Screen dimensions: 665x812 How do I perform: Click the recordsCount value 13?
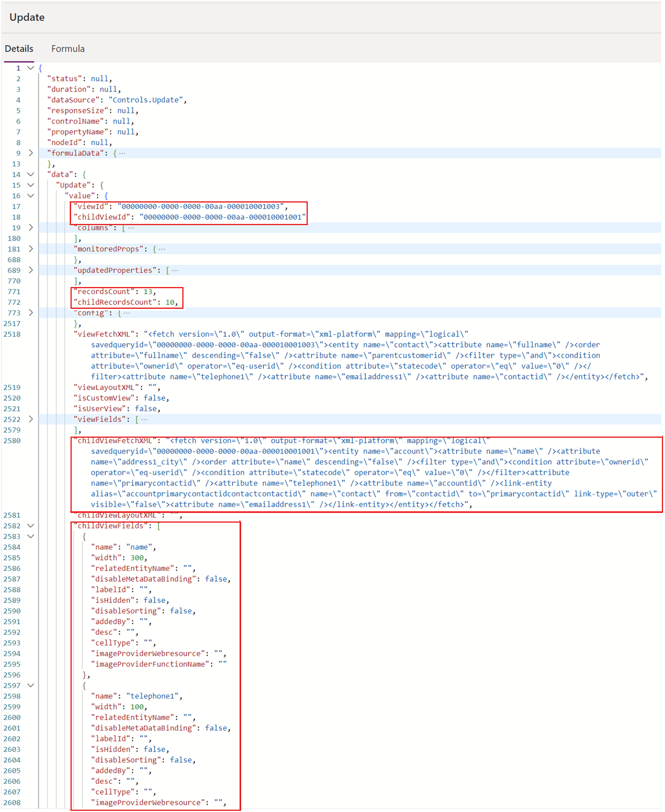148,292
